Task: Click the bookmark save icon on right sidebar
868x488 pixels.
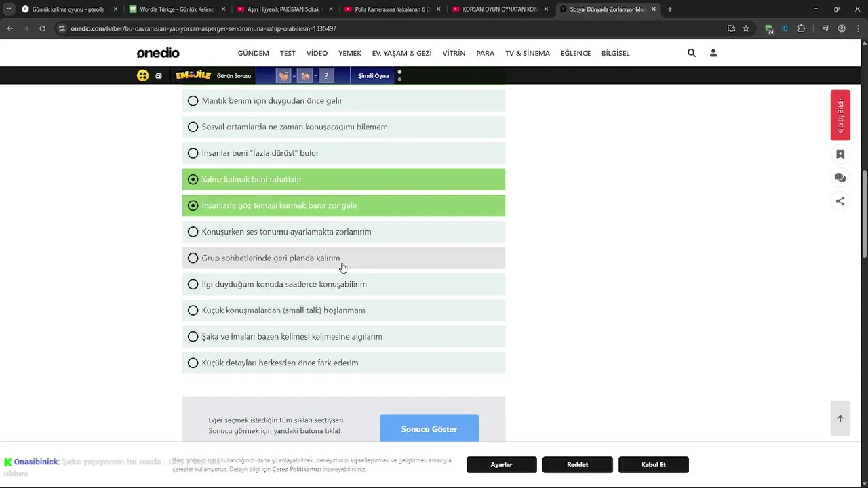Action: click(840, 155)
